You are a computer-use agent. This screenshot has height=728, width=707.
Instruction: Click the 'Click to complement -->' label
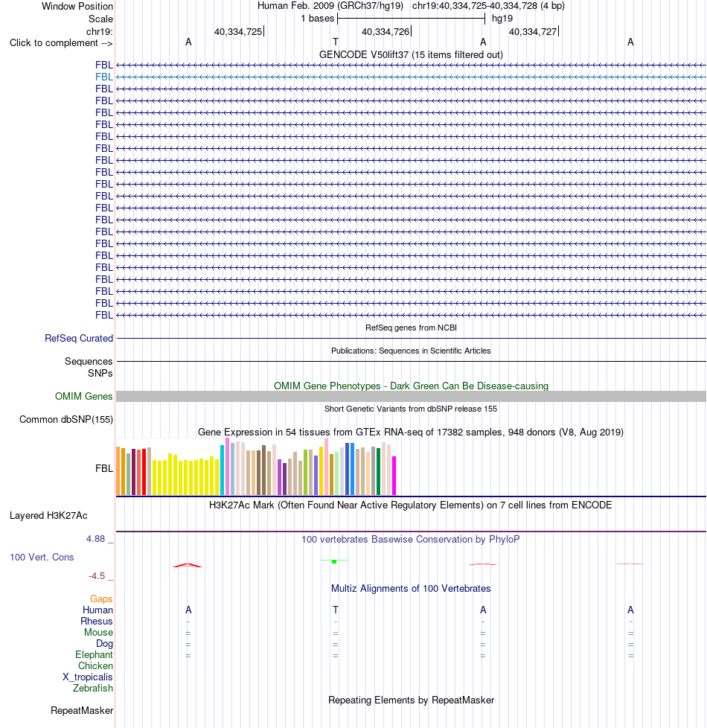[61, 42]
